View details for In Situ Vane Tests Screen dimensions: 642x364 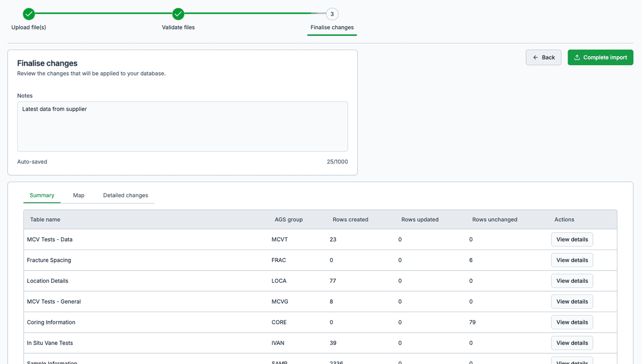572,343
